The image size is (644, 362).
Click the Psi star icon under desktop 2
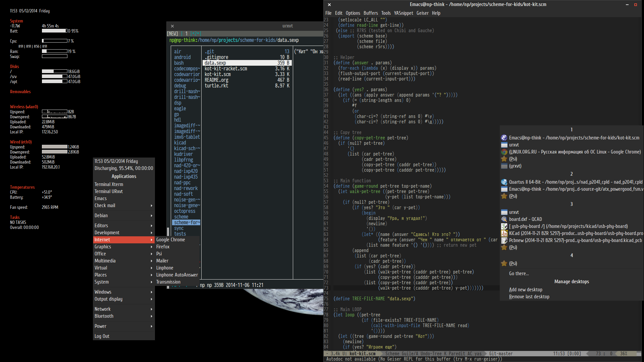504,196
